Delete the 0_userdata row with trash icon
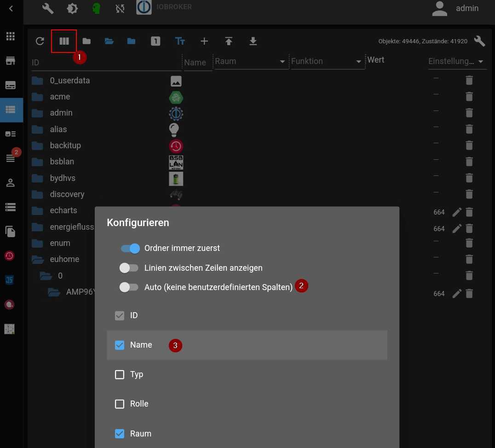Screen dimensions: 495x448 click(x=469, y=80)
